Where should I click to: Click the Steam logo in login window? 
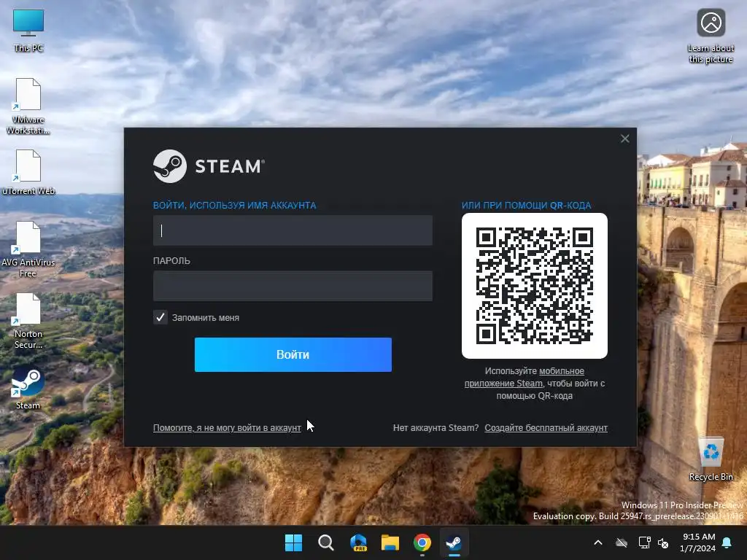209,166
